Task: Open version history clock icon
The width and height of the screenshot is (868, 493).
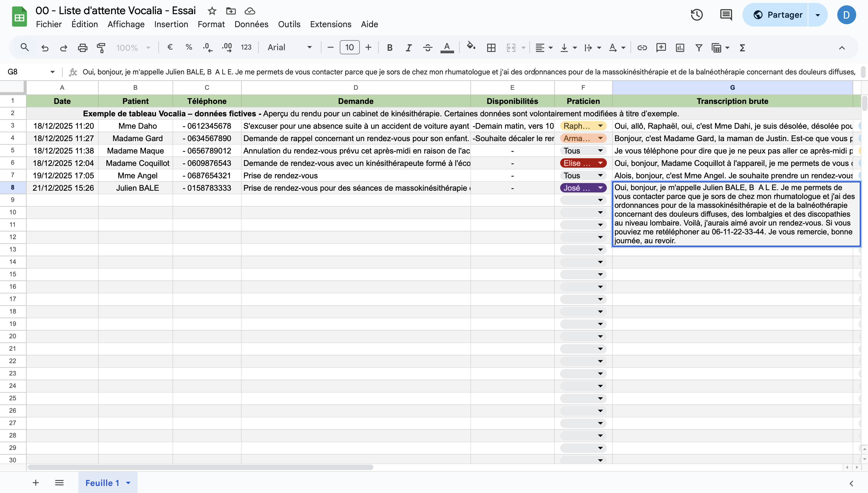Action: (x=697, y=15)
